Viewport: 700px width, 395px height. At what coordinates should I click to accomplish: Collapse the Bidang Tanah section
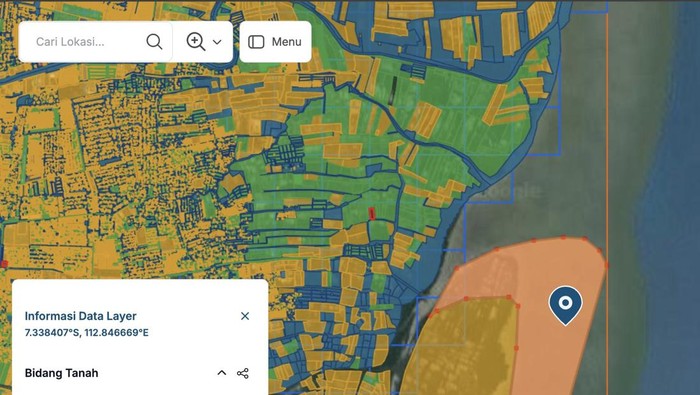pyautogui.click(x=221, y=373)
